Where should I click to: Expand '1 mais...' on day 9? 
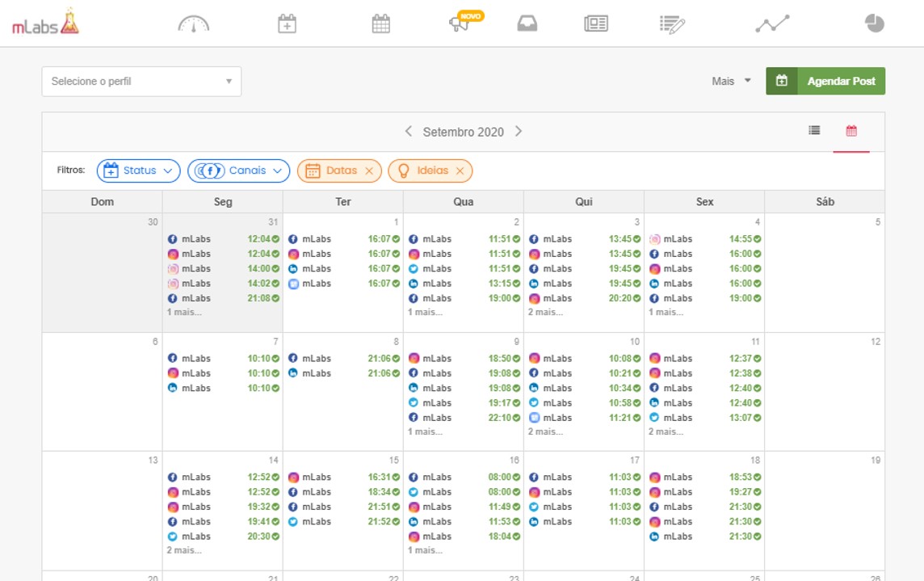coord(425,432)
